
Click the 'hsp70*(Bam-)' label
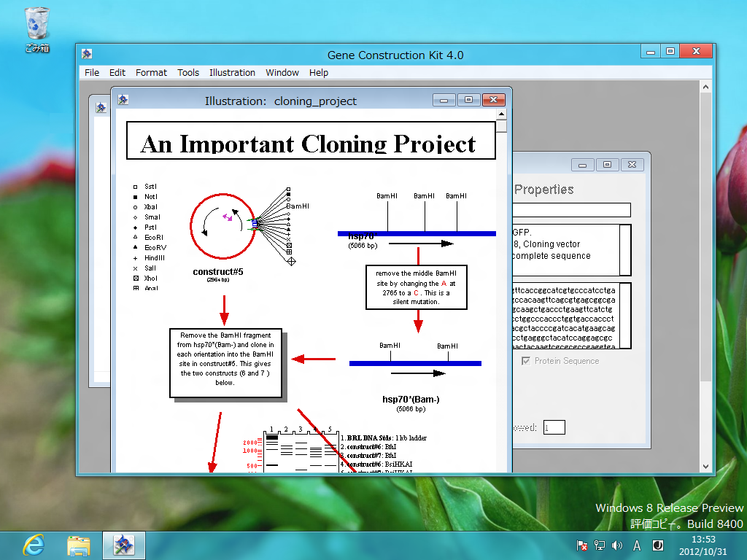(x=411, y=399)
